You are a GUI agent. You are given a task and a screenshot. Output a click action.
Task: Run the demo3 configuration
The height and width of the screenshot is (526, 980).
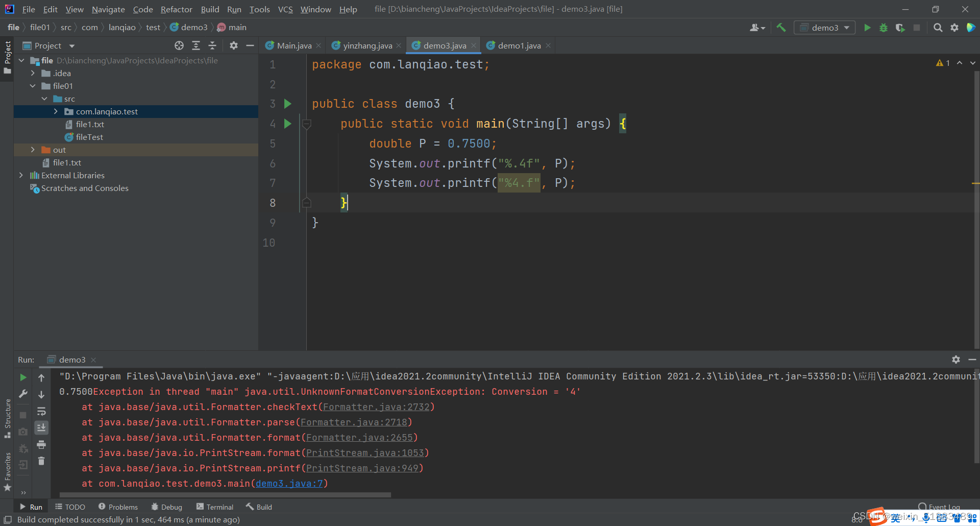pos(868,28)
